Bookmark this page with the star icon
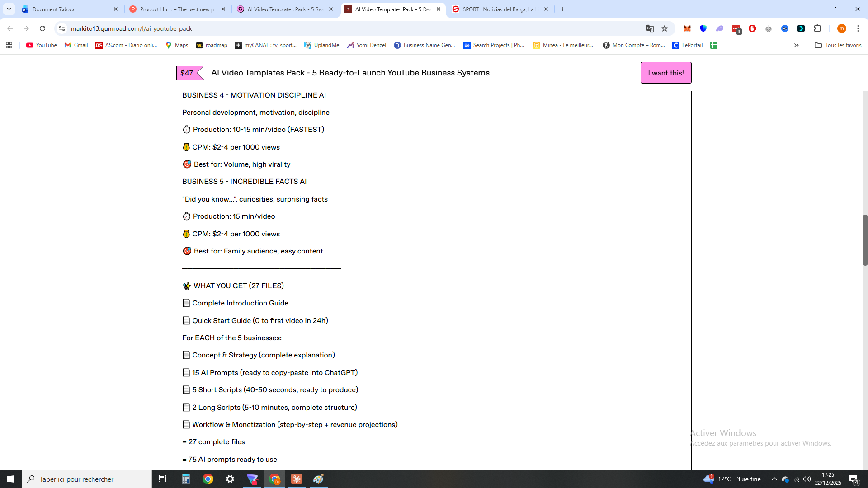This screenshot has height=488, width=868. pos(665,28)
